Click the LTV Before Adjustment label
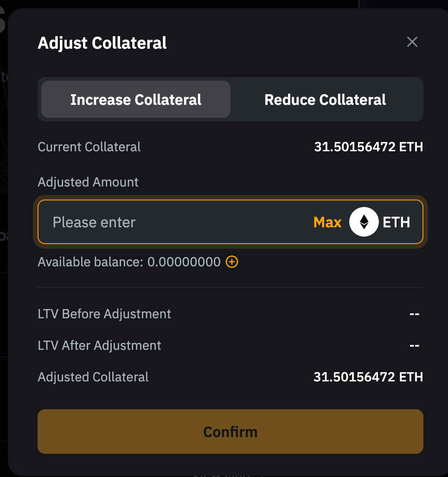This screenshot has width=448, height=477. (x=104, y=314)
